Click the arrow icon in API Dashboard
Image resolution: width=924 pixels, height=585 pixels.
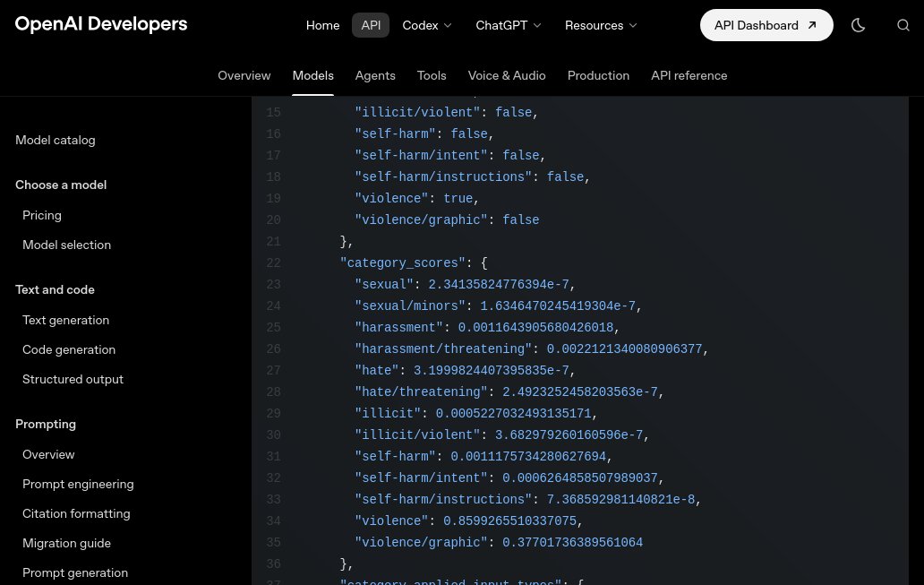pos(812,25)
